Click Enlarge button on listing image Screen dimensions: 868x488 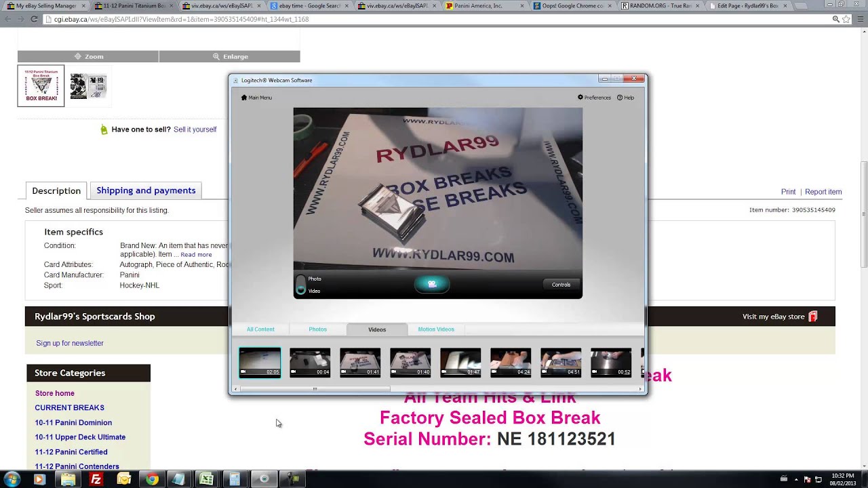tap(230, 56)
